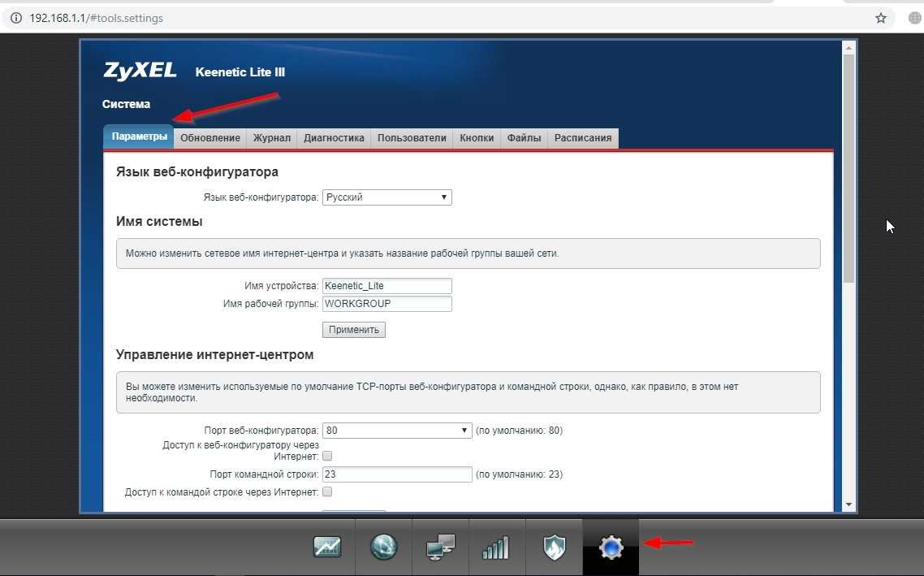The image size is (924, 576).
Task: Click the site information icon in address bar
Action: (15, 18)
